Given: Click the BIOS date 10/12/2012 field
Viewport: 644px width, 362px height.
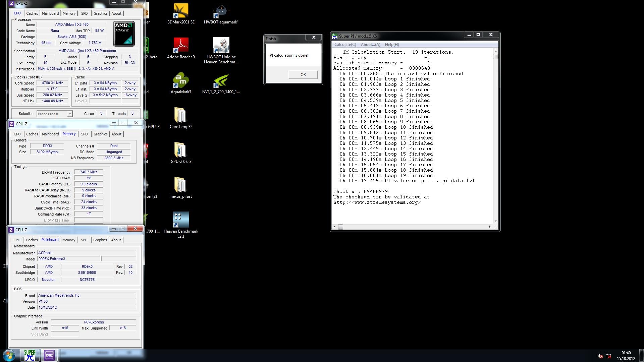Looking at the screenshot, I should (x=87, y=307).
